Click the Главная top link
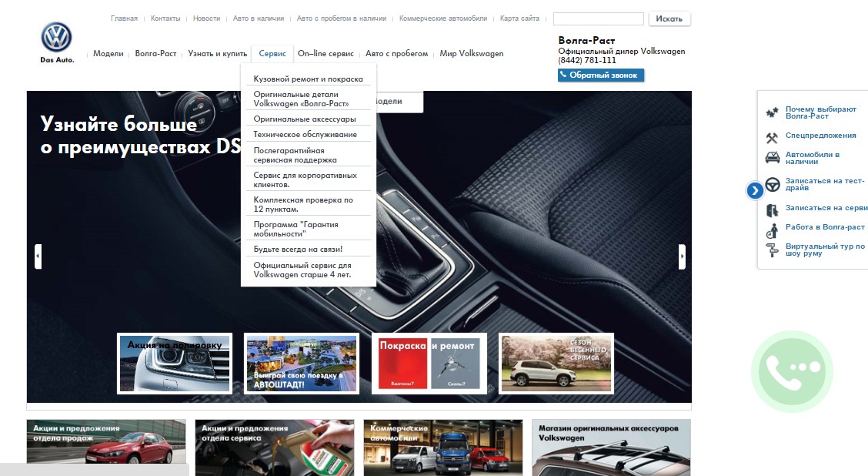Image resolution: width=868 pixels, height=476 pixels. coord(124,18)
